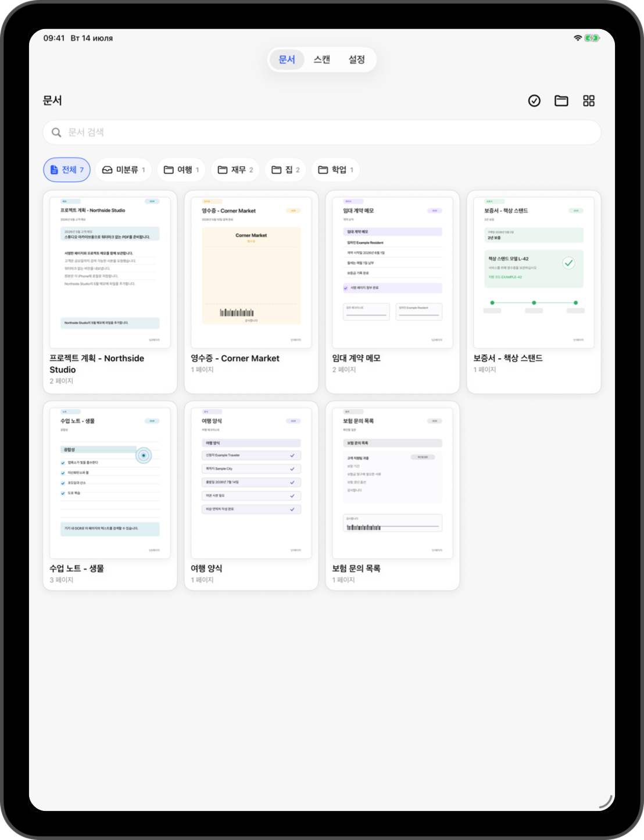Open the 설정 tab
Image resolution: width=644 pixels, height=840 pixels.
coord(356,59)
